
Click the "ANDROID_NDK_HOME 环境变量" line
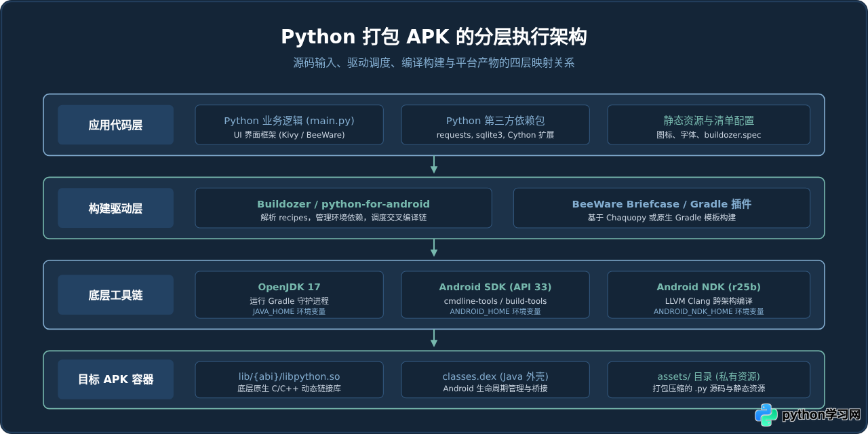[x=709, y=312]
